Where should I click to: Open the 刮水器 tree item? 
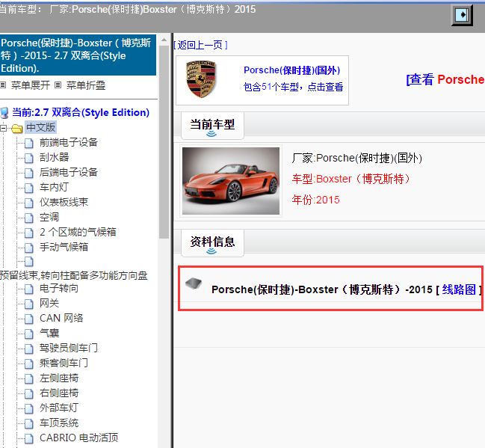point(54,157)
